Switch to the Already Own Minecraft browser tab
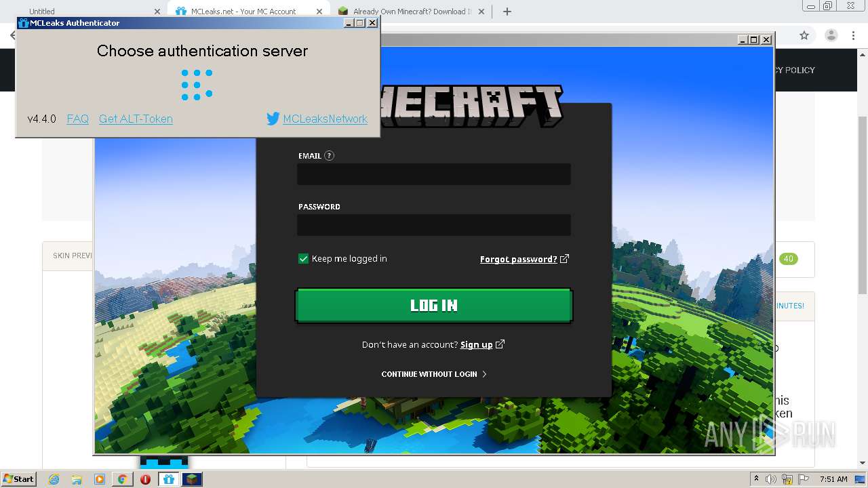The image size is (868, 488). (412, 12)
